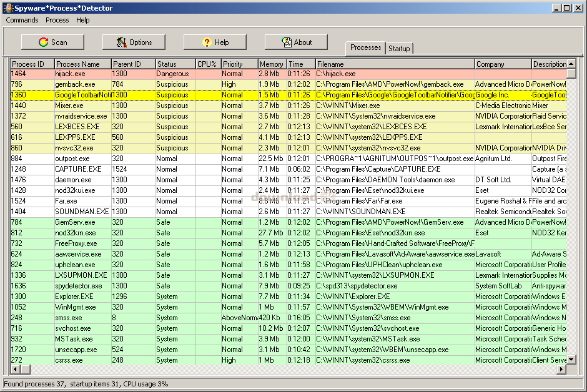Select the CAPTURE.EXE process name

point(78,169)
